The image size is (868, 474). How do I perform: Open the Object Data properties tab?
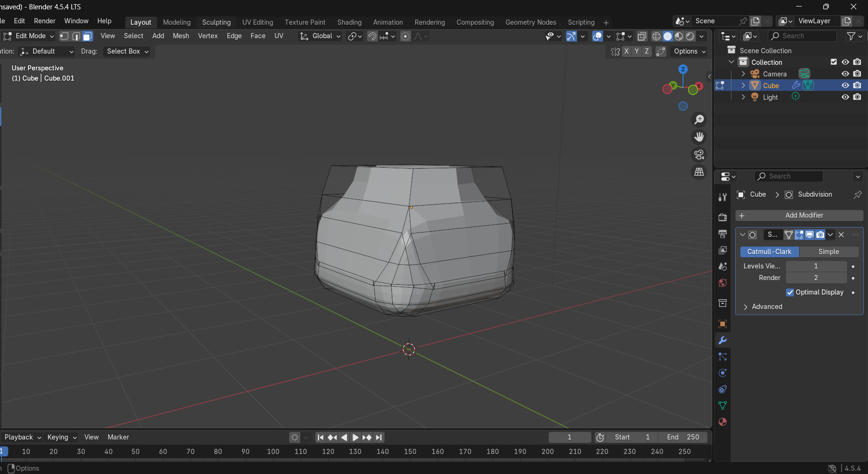723,405
